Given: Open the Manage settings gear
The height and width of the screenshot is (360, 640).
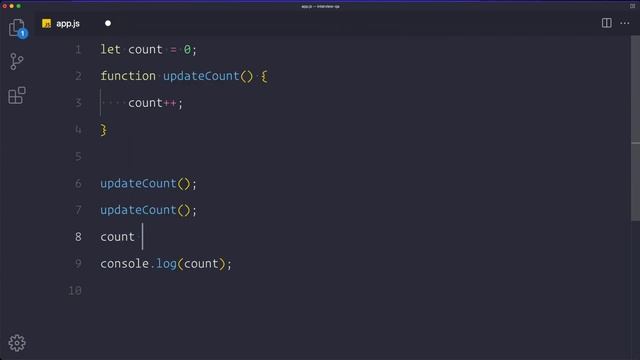Looking at the screenshot, I should [x=17, y=343].
